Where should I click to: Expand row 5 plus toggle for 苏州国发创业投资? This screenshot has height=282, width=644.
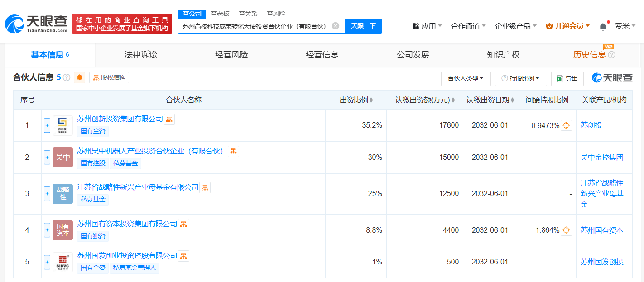click(x=47, y=262)
